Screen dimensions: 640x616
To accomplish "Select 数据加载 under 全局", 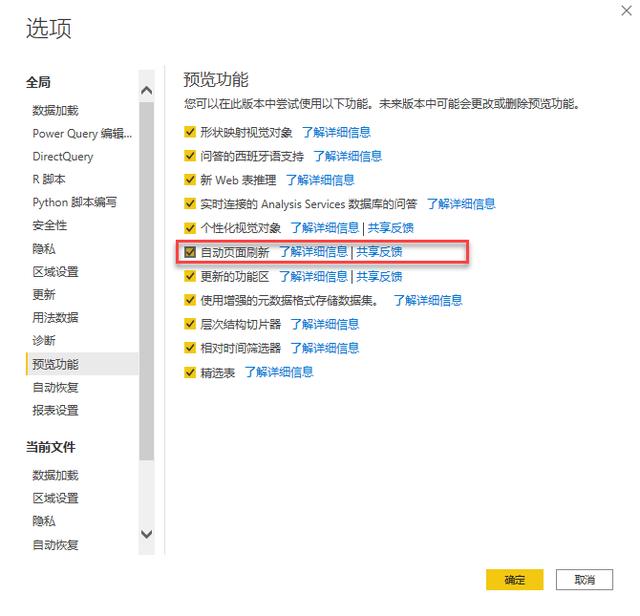I will click(x=56, y=110).
